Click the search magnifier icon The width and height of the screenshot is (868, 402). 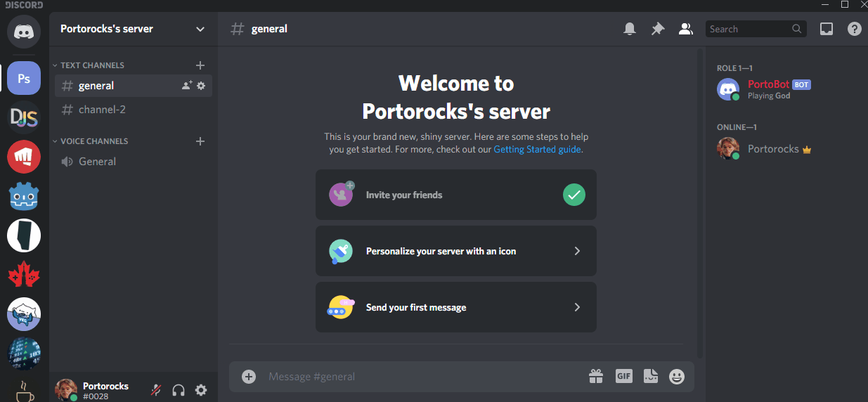(x=796, y=29)
